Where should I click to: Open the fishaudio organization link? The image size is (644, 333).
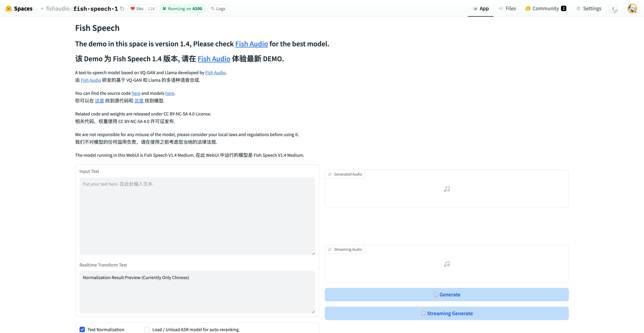click(58, 9)
